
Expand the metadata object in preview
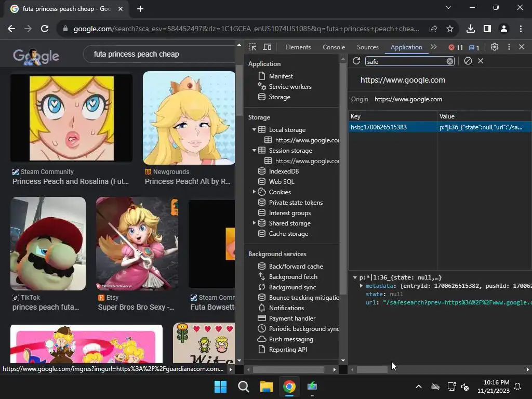(361, 286)
